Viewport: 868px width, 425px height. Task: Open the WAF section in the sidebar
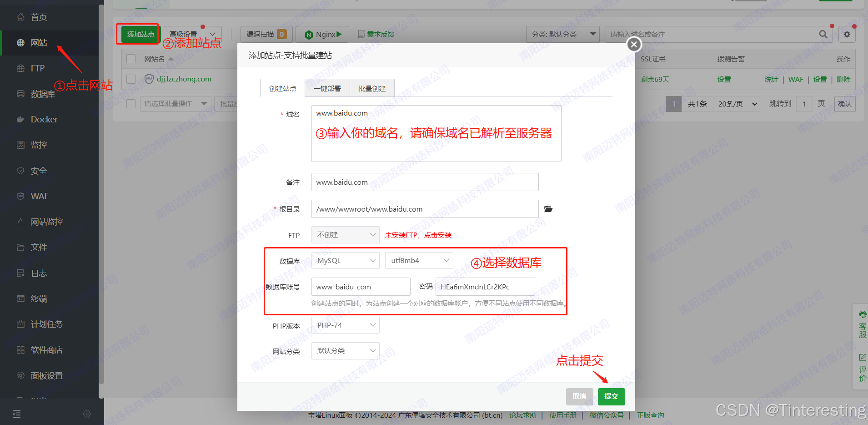(40, 196)
